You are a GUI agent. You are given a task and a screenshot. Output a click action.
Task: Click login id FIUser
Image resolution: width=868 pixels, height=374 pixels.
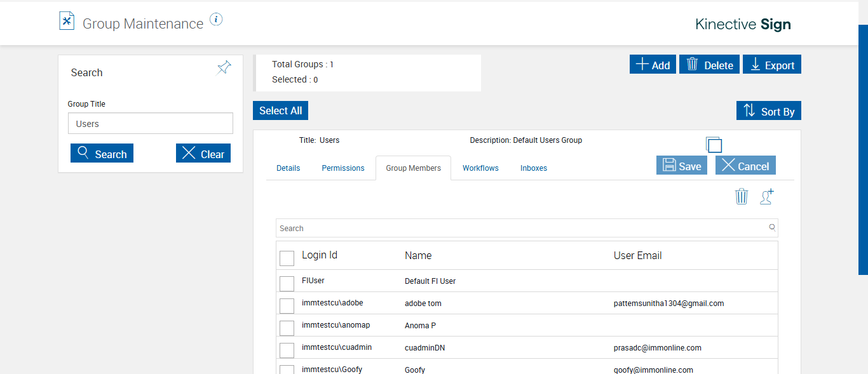313,280
